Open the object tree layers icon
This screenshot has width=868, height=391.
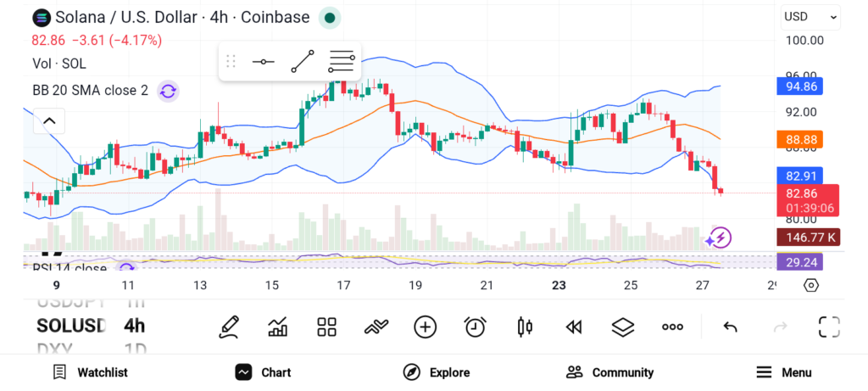coord(623,327)
